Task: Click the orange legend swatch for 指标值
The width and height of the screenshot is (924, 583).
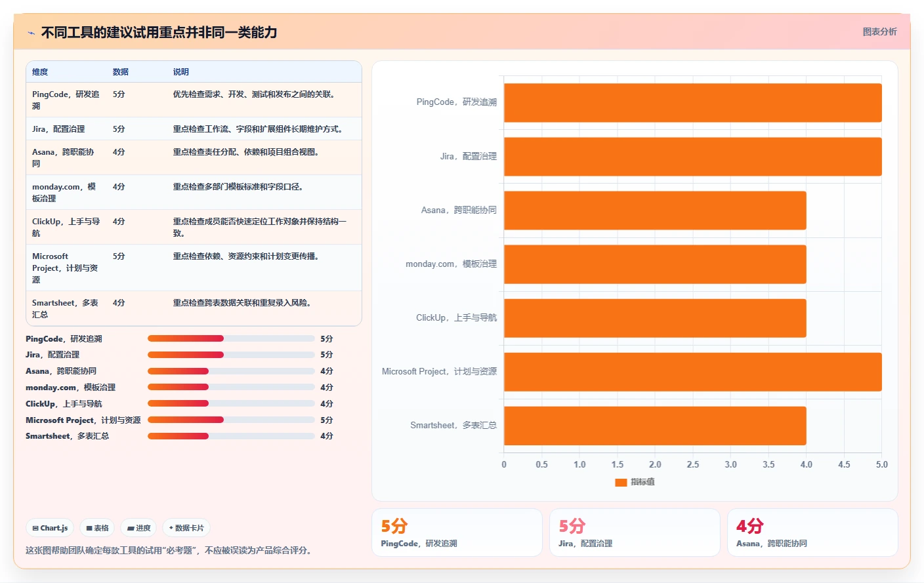Action: pyautogui.click(x=621, y=482)
